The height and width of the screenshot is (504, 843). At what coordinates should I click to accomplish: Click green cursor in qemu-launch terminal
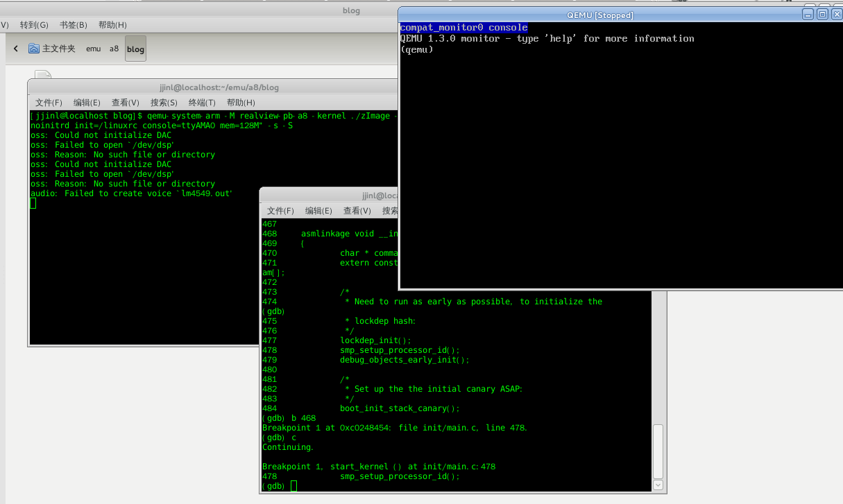point(33,203)
